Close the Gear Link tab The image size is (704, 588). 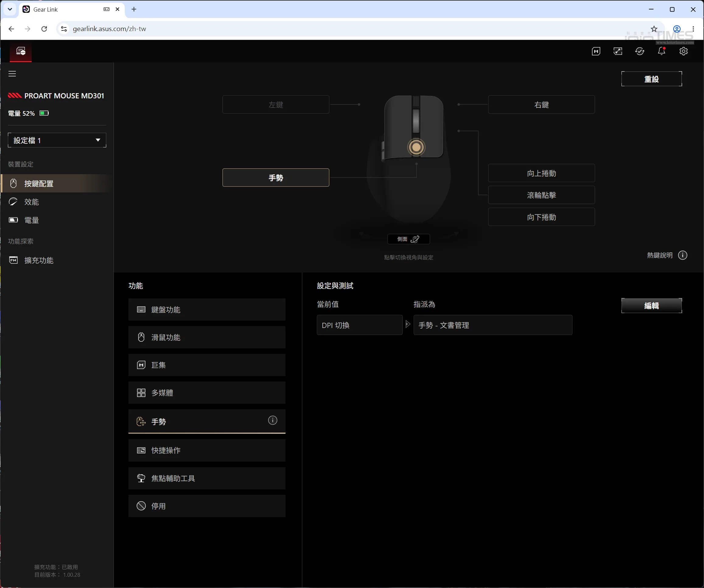point(117,9)
